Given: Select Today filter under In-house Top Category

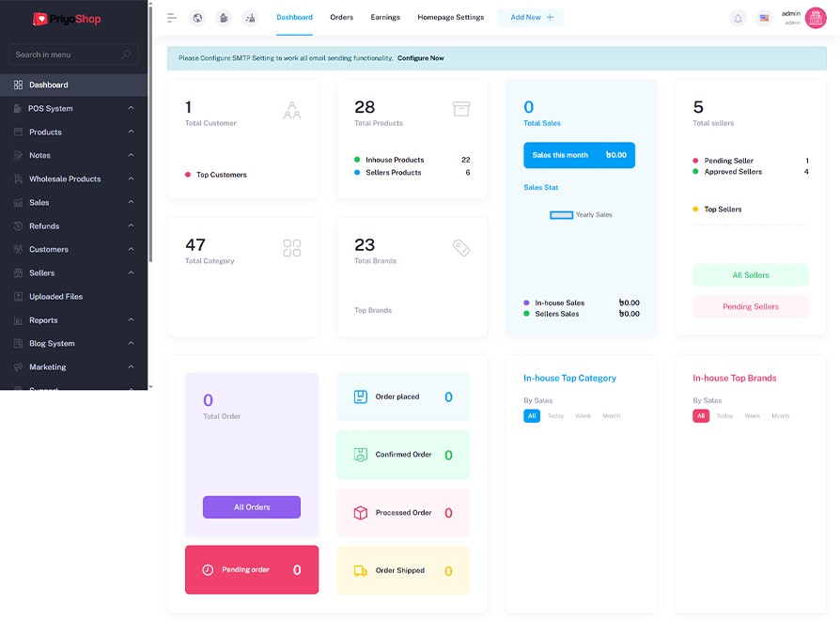Looking at the screenshot, I should tap(555, 416).
